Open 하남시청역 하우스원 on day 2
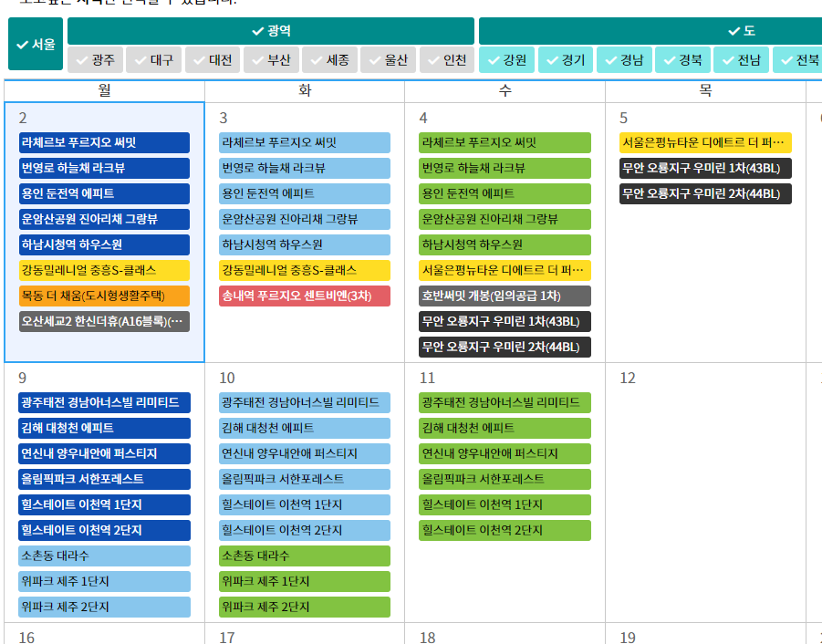Viewport: 822px width, 644px height. [x=104, y=244]
